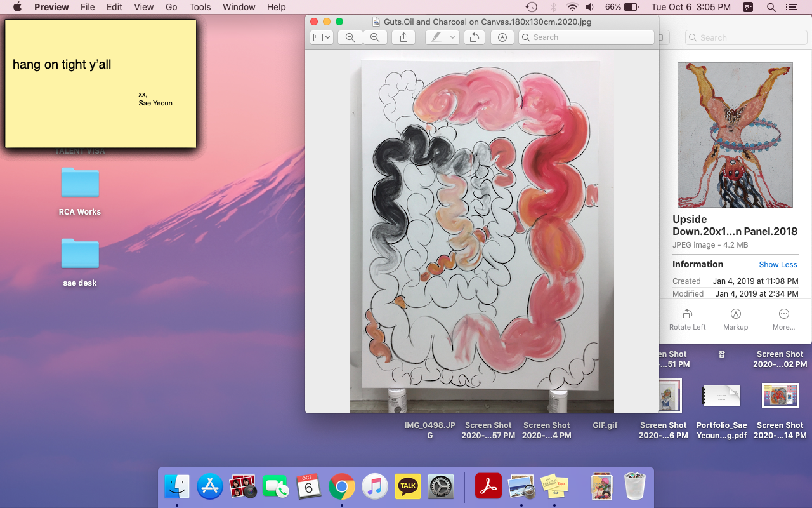Open the Share button in Preview
Viewport: 812px width, 508px height.
pyautogui.click(x=404, y=37)
